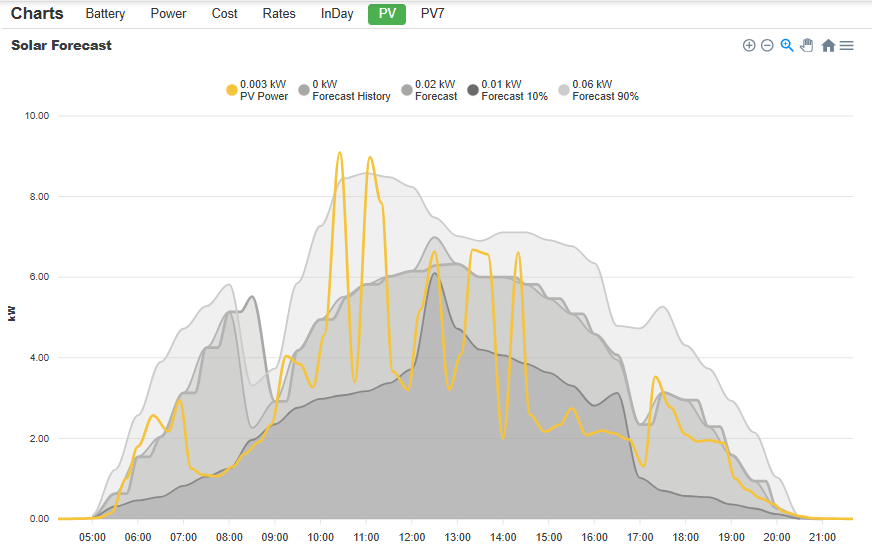Activate the selection zoom magnifier tool
The height and width of the screenshot is (559, 872).
(786, 46)
